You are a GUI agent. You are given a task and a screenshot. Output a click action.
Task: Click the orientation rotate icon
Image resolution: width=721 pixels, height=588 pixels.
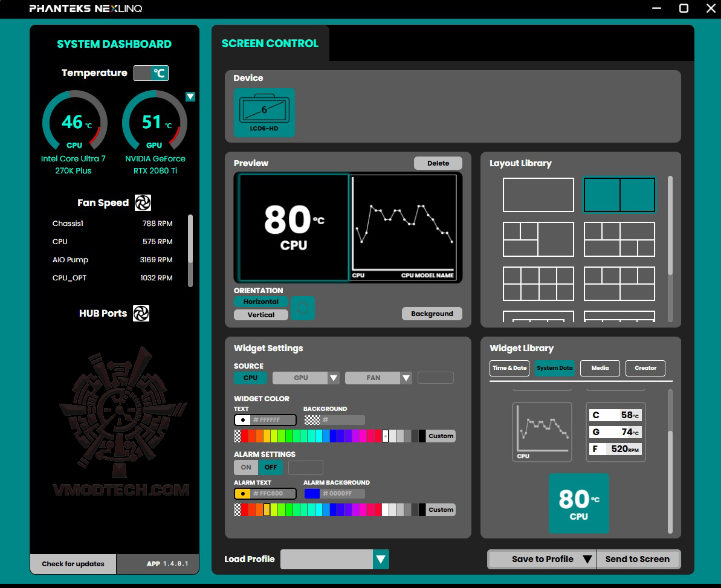303,308
